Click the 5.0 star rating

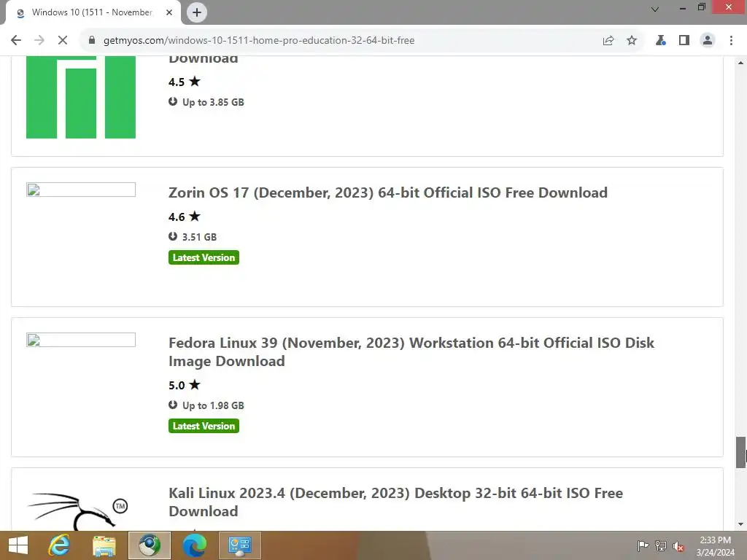click(185, 385)
